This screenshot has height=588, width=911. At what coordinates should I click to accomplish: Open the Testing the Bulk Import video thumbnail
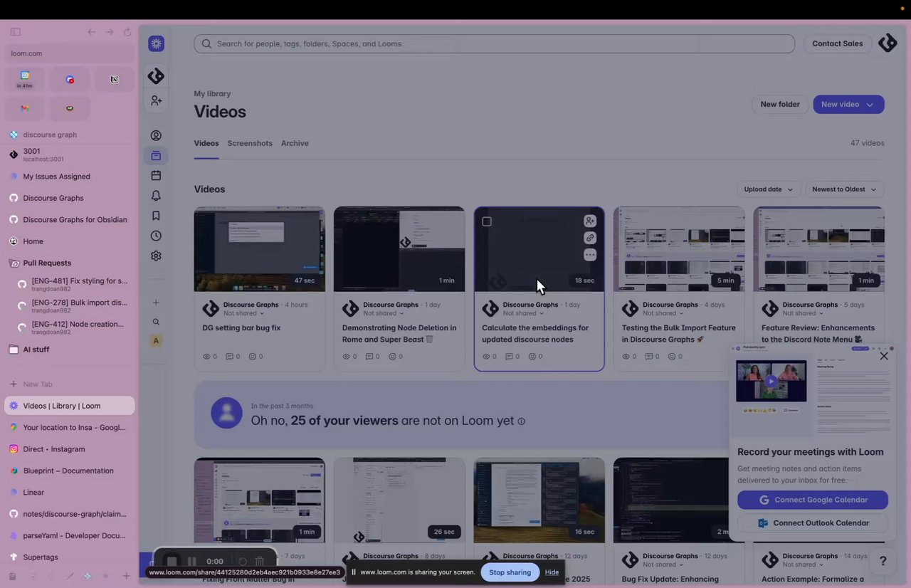click(x=679, y=249)
